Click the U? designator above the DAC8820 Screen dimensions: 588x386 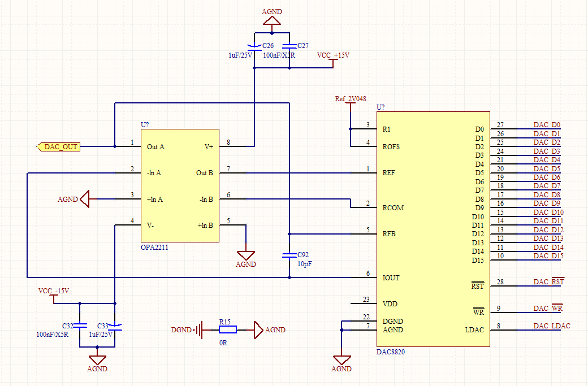pyautogui.click(x=381, y=107)
